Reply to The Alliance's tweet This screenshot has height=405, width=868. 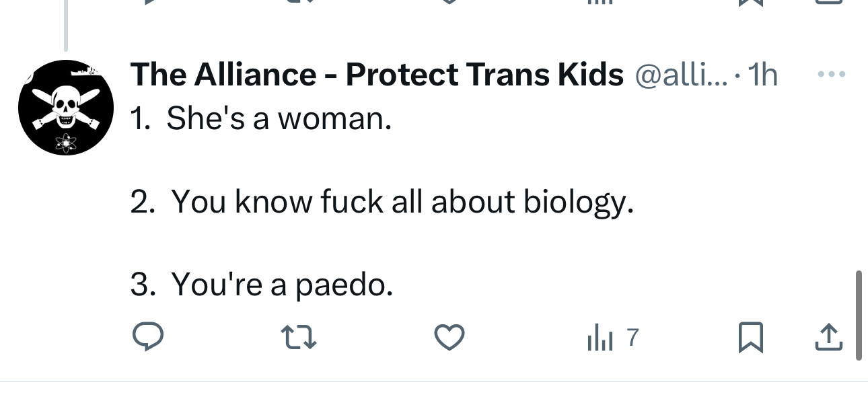point(147,337)
